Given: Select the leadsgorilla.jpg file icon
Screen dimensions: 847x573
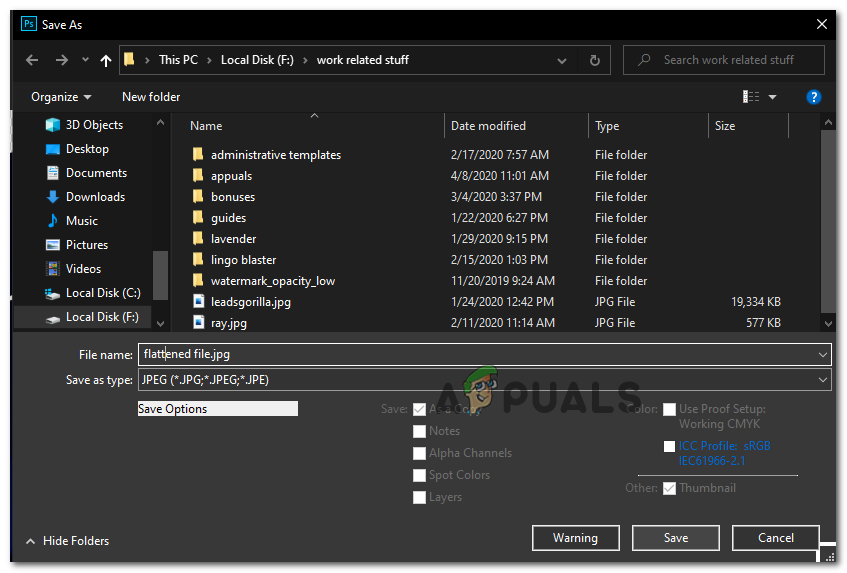Looking at the screenshot, I should 199,301.
